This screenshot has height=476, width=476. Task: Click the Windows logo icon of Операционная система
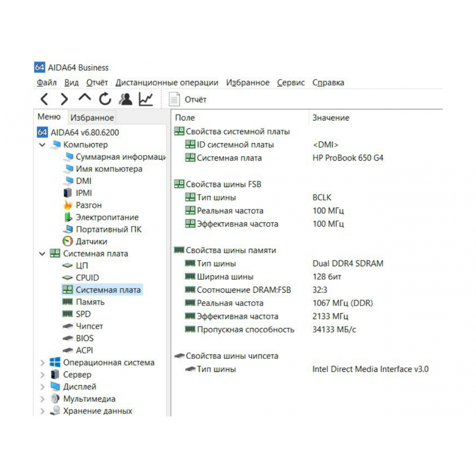(55, 362)
